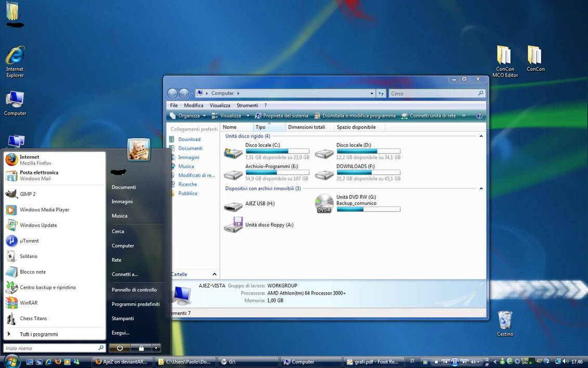The height and width of the screenshot is (368, 588).
Task: Open Esegui... from Start menu
Action: (121, 333)
